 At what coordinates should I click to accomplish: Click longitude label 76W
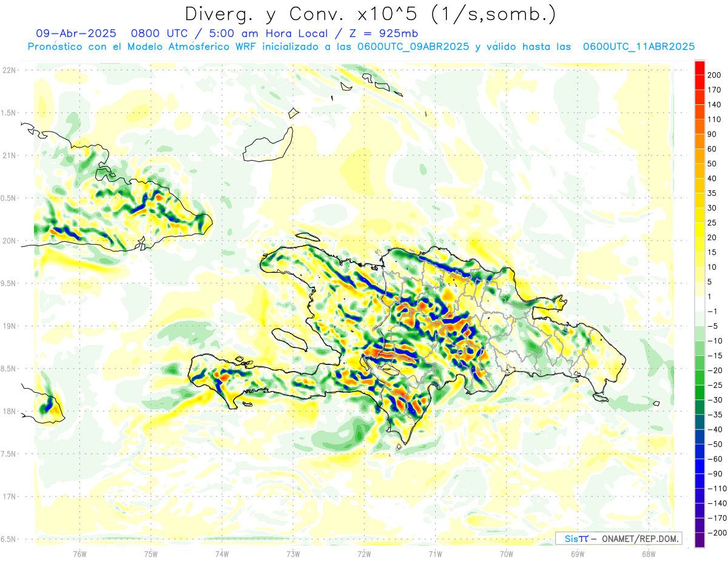79,553
